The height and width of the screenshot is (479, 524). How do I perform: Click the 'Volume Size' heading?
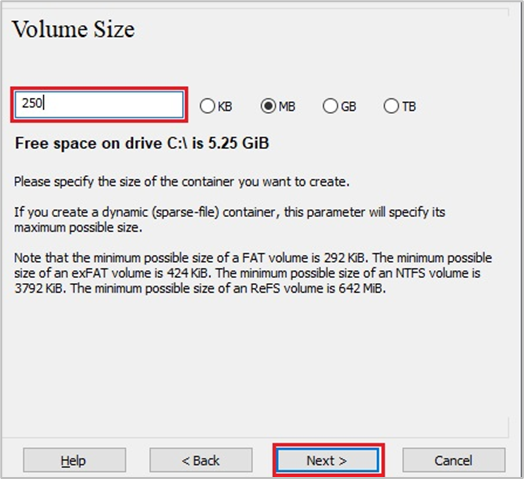click(x=74, y=29)
